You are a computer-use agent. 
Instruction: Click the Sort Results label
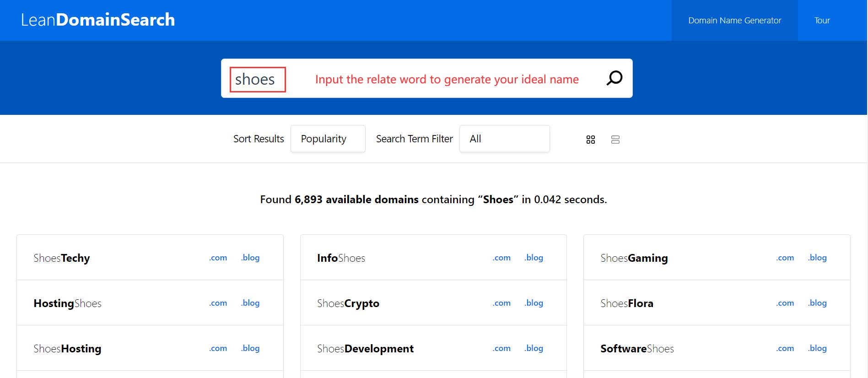(x=259, y=139)
